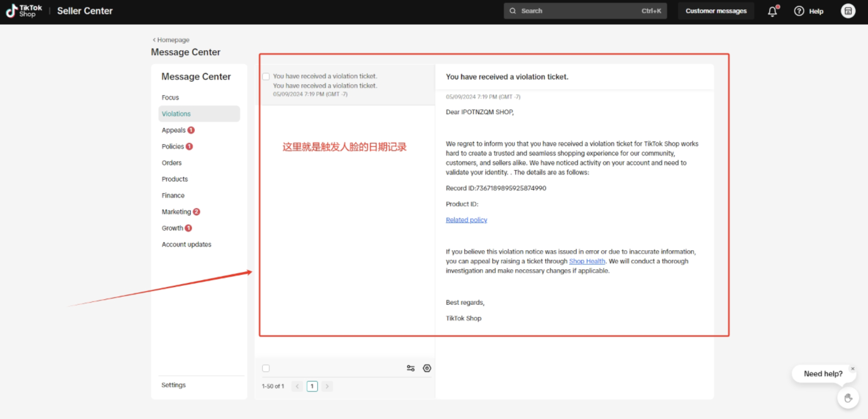Image resolution: width=868 pixels, height=419 pixels.
Task: Click the Seller Center title
Action: coord(85,11)
